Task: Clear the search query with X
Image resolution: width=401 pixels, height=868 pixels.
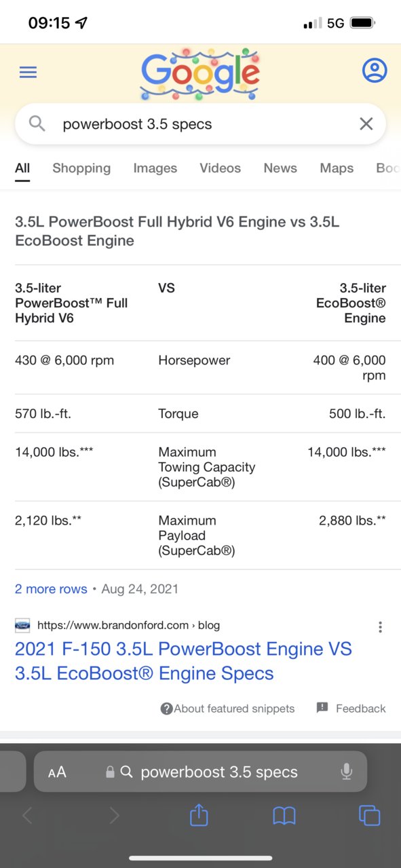Action: coord(366,124)
